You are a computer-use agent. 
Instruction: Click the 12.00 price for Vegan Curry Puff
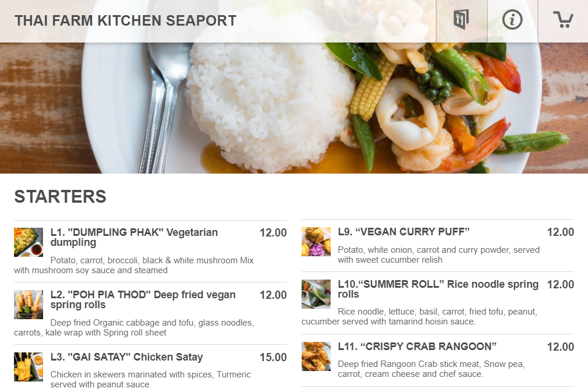(561, 232)
